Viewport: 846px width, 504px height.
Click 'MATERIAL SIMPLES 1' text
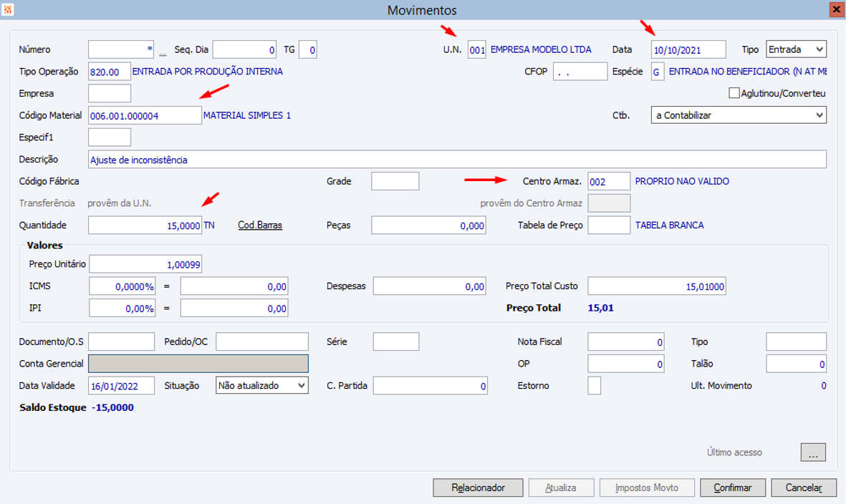click(x=247, y=115)
